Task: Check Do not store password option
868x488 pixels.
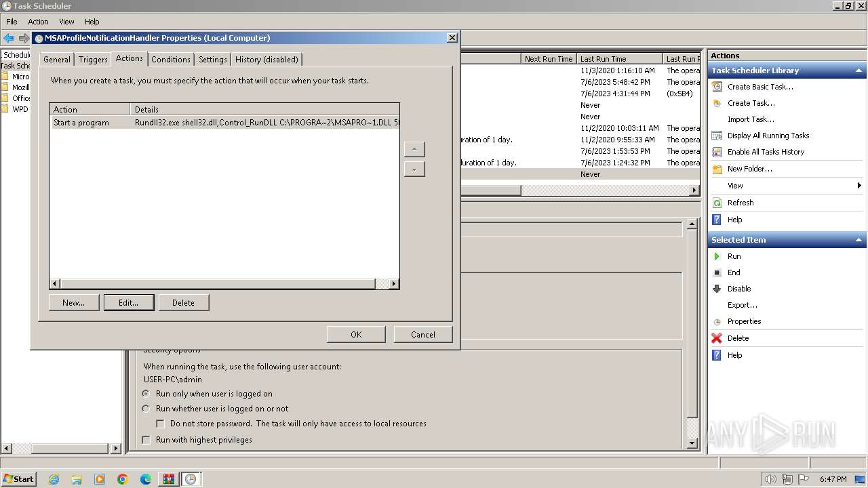Action: 160,424
